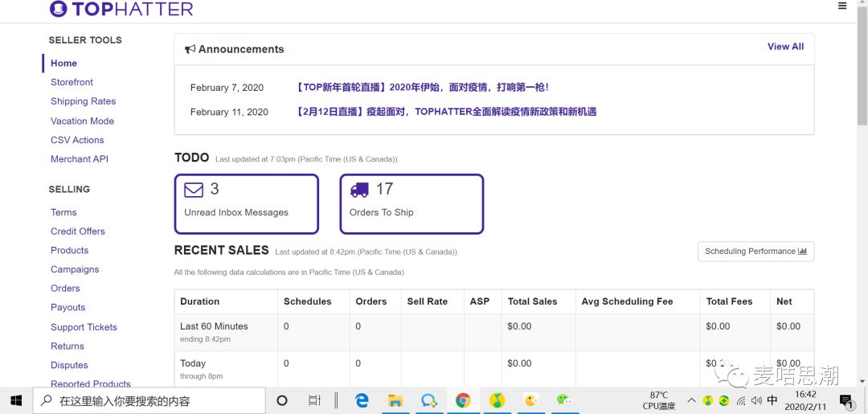
Task: Click the page vertical scrollbar
Action: pos(862,67)
